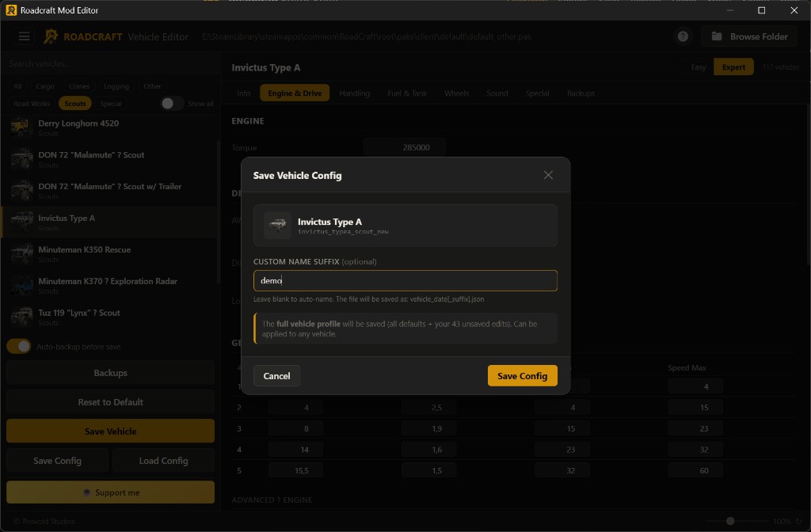The width and height of the screenshot is (811, 532).
Task: Click the zoom reset icon near 100%
Action: tap(798, 521)
